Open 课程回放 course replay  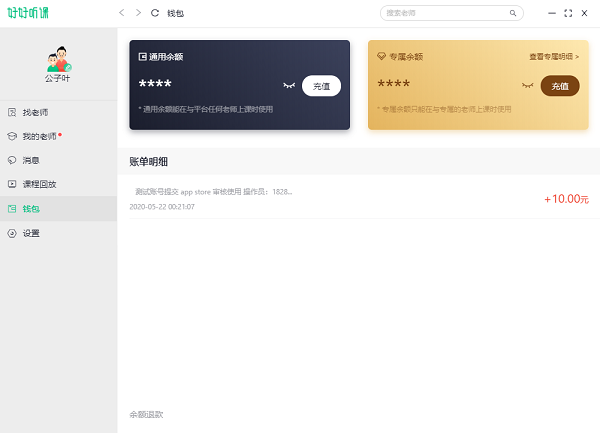pos(59,184)
